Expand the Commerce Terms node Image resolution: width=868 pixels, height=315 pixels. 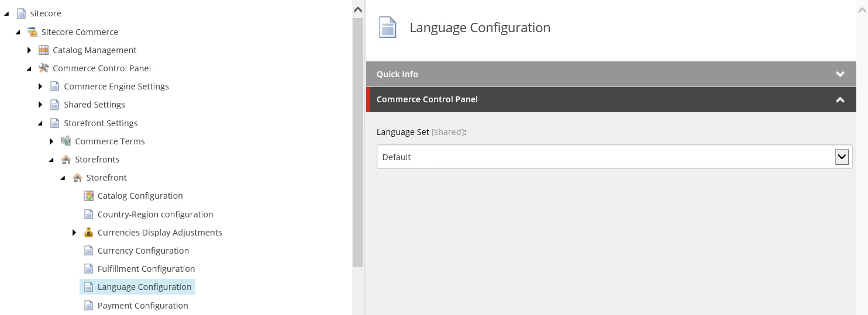point(51,141)
